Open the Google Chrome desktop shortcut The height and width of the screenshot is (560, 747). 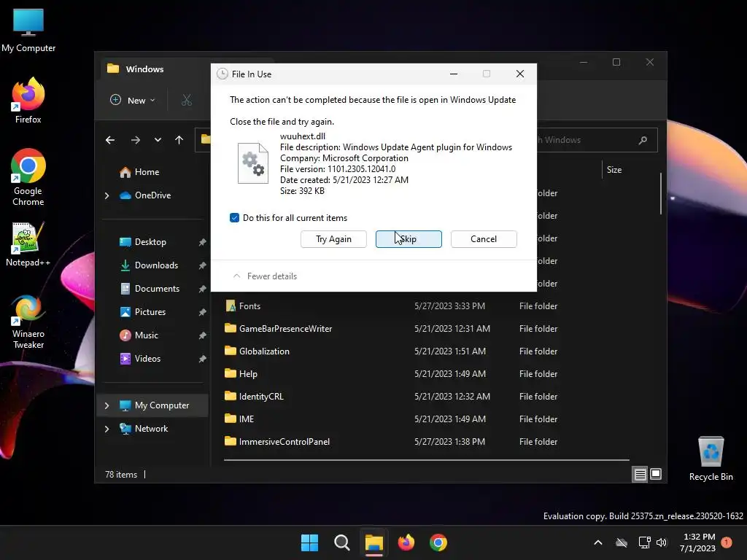[28, 177]
